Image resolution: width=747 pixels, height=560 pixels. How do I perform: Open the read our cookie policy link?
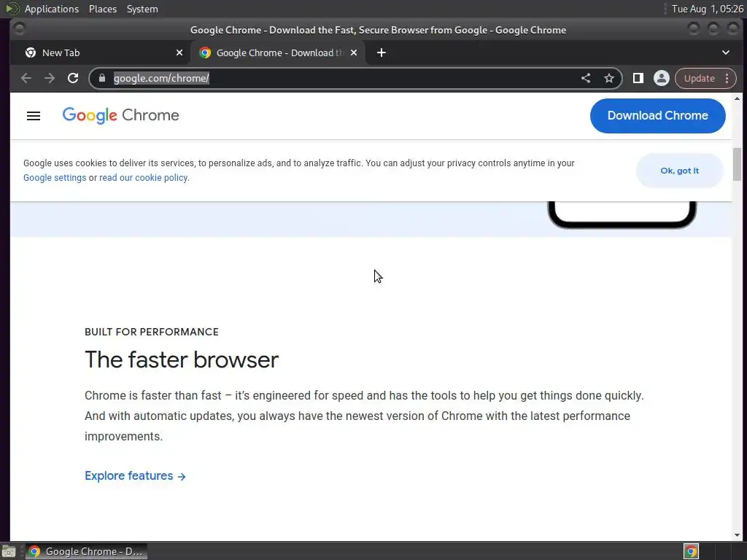click(144, 178)
